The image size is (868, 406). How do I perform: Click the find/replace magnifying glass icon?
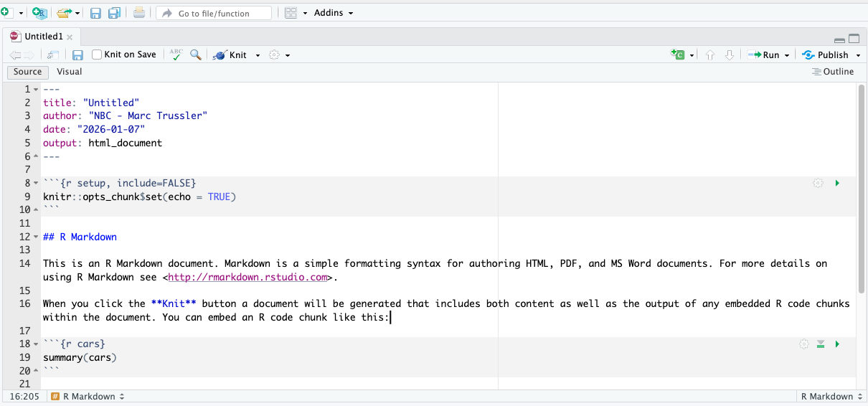tap(195, 55)
